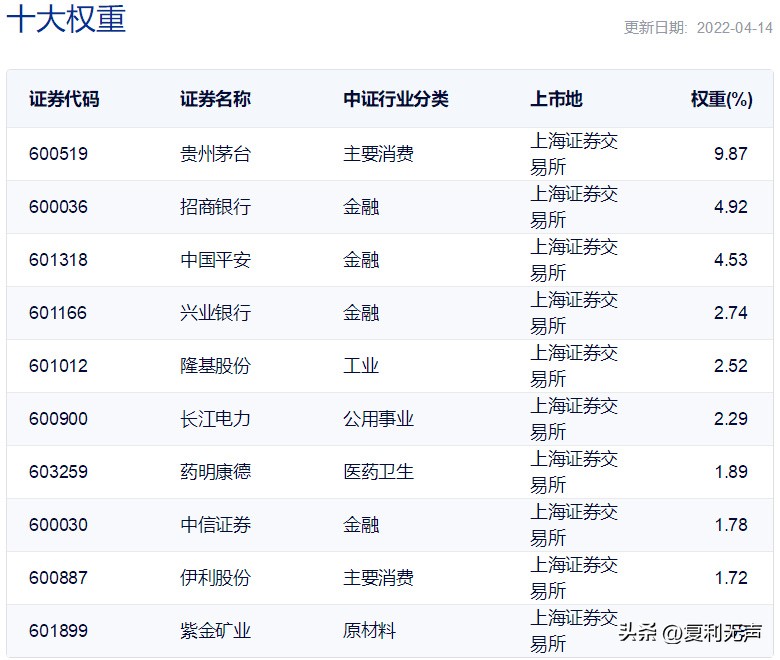Click 主要消费 in the 贵州茅台 row

click(x=379, y=154)
